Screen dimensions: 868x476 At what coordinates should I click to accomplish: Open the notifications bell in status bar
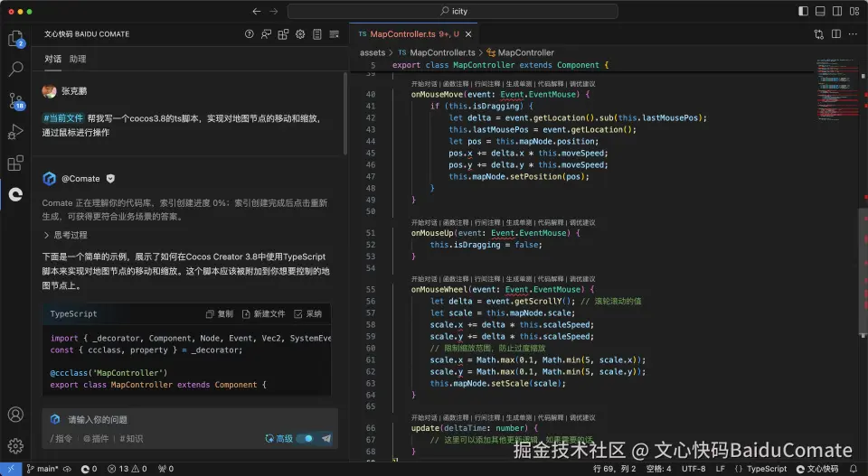click(x=853, y=469)
